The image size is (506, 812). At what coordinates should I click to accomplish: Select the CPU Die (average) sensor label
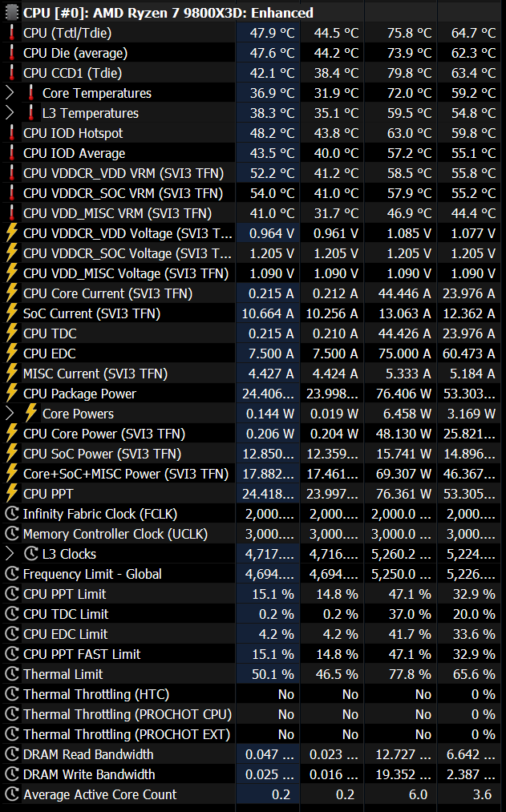tap(75, 54)
